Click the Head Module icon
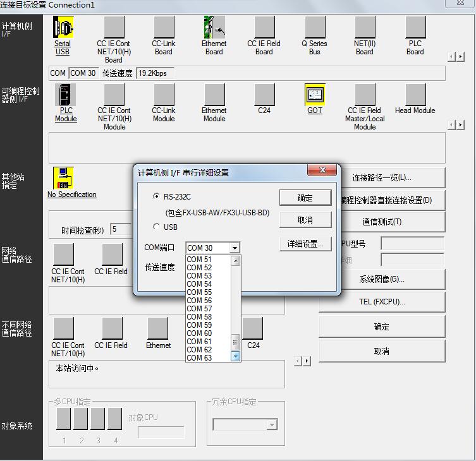 tap(415, 95)
